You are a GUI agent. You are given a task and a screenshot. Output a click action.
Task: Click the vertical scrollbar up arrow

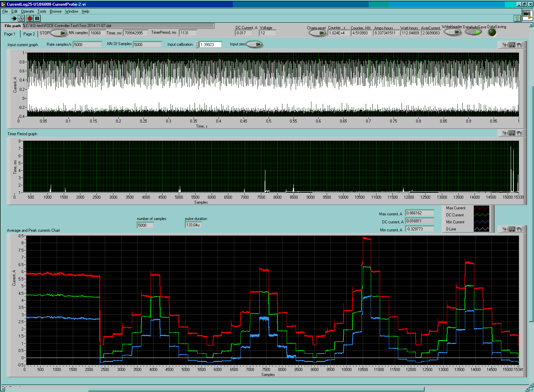531,25
